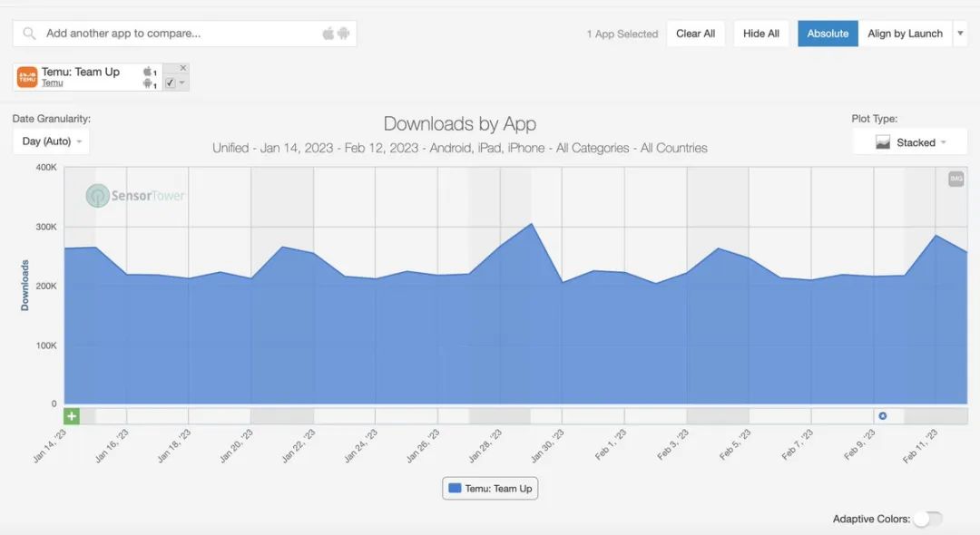
Task: Click the search magnifier icon
Action: [29, 33]
